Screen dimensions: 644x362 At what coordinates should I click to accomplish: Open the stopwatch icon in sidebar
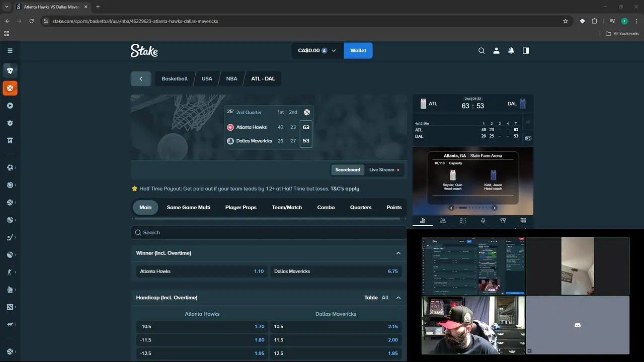(x=10, y=123)
